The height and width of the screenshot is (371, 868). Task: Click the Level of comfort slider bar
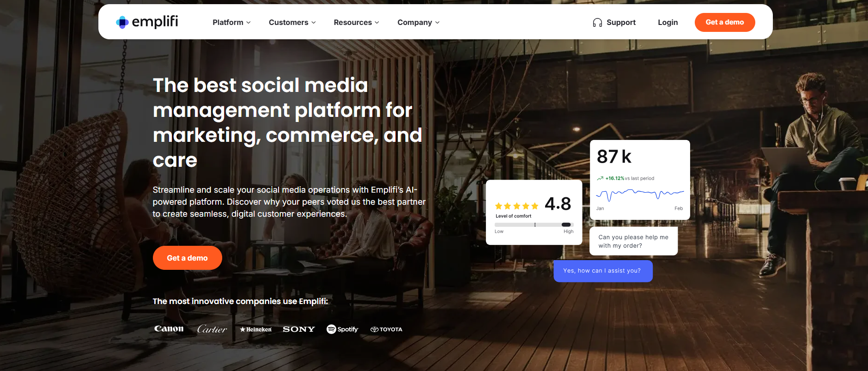[x=534, y=225]
